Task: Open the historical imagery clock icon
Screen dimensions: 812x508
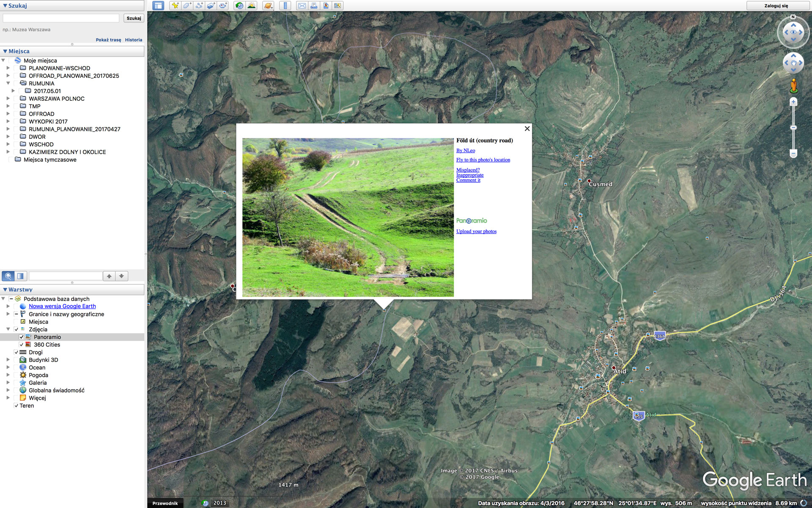Action: coord(239,6)
